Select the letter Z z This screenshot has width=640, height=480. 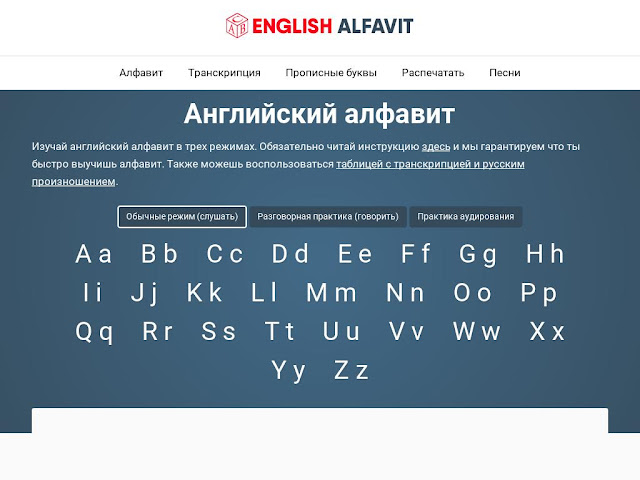[x=351, y=371]
